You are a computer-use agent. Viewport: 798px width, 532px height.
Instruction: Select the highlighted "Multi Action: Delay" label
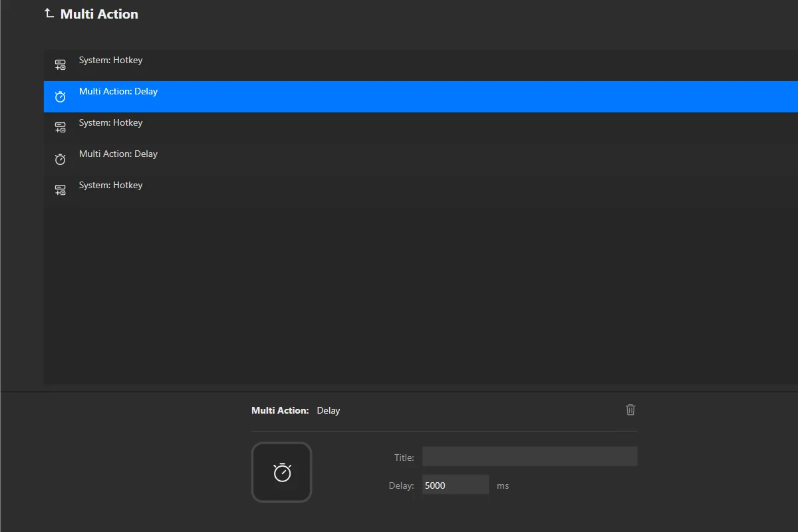pos(118,91)
